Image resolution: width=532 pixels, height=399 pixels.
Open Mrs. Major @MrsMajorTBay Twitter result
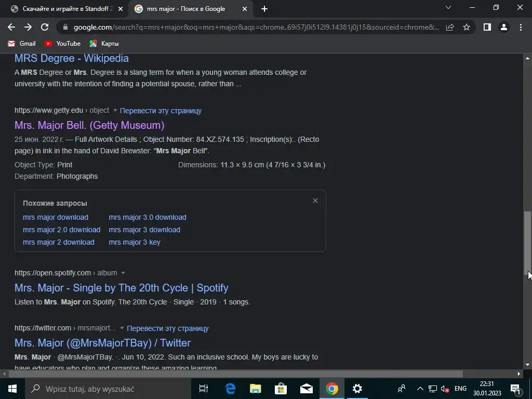pos(102,343)
